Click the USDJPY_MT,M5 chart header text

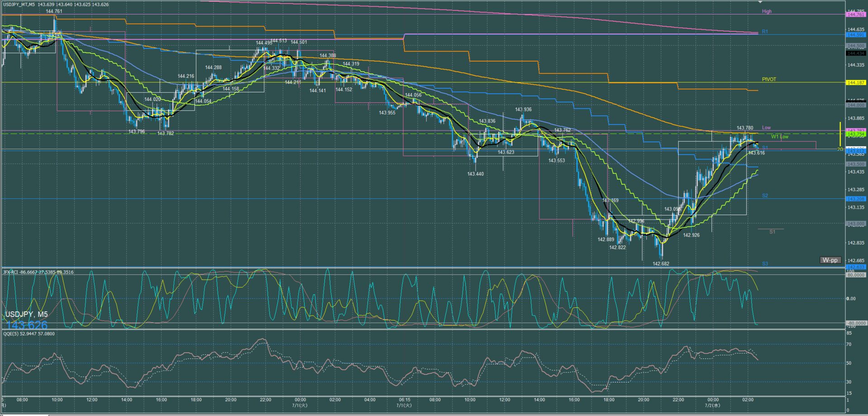coord(18,4)
